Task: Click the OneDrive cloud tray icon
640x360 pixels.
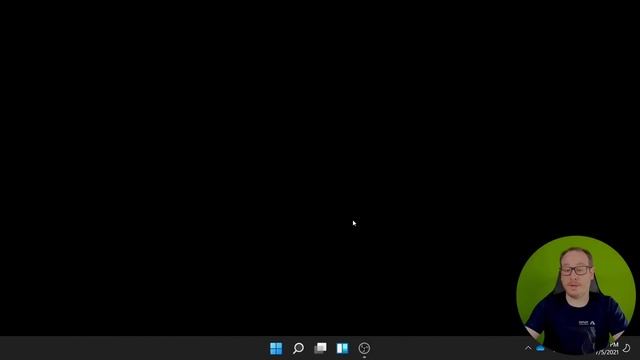Action: point(540,348)
